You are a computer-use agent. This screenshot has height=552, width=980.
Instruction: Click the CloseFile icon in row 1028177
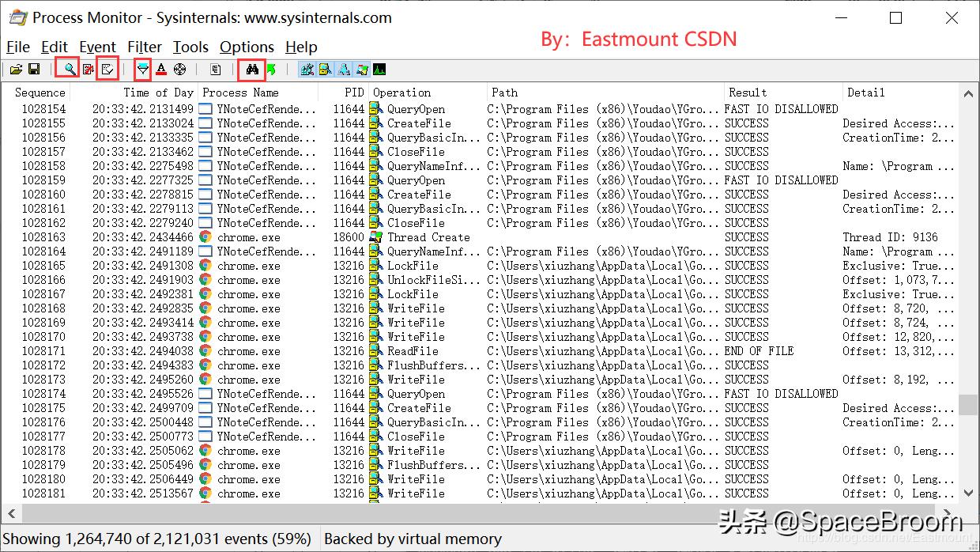(376, 436)
